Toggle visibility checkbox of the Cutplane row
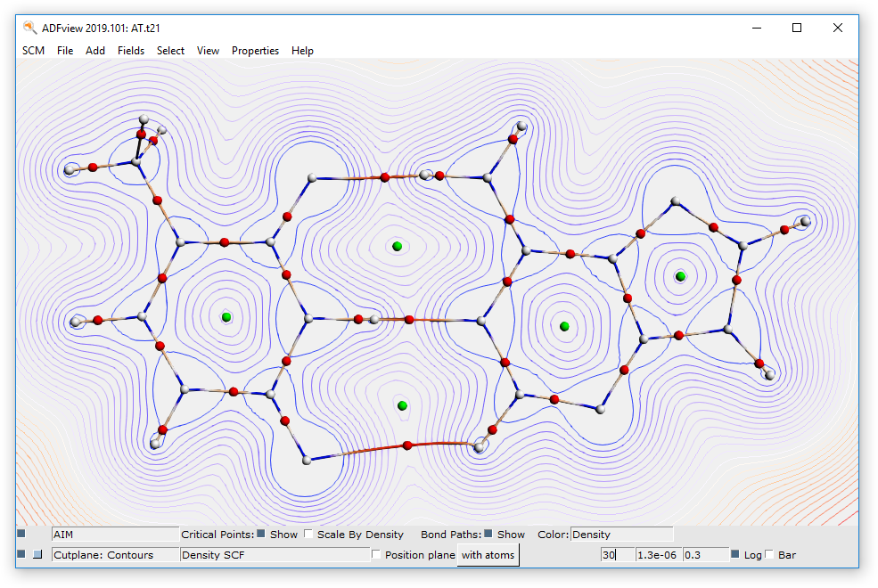This screenshot has width=878, height=588. click(x=21, y=554)
